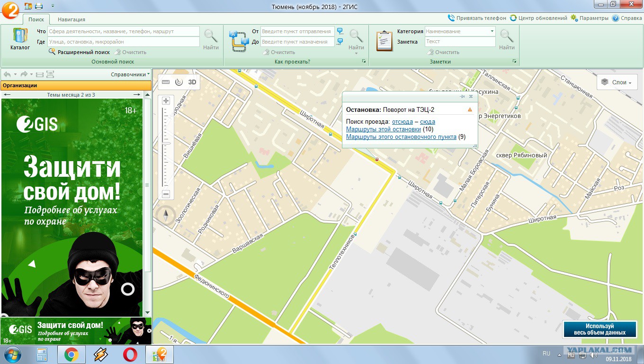Zoom out with the map minus button
The height and width of the screenshot is (364, 644).
[x=166, y=194]
